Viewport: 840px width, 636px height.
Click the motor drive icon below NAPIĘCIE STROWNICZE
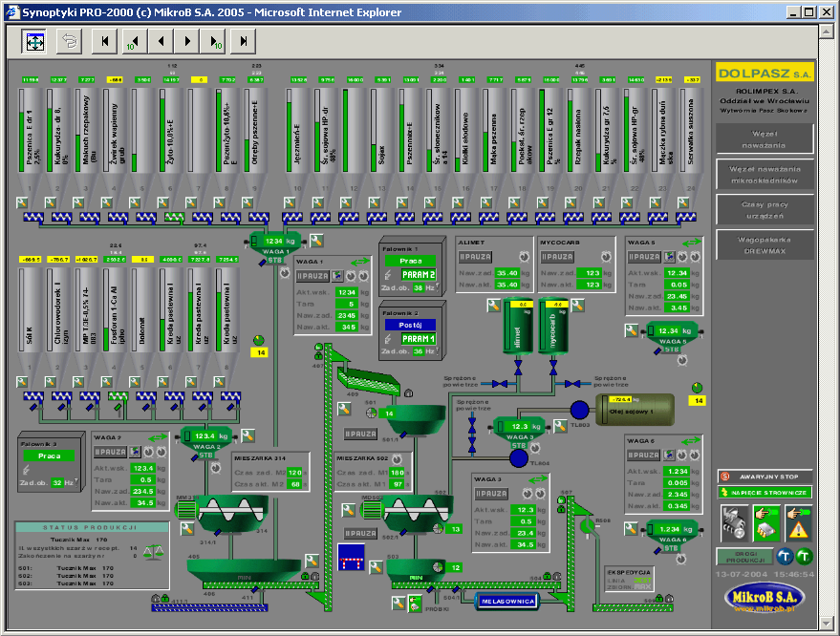click(734, 522)
